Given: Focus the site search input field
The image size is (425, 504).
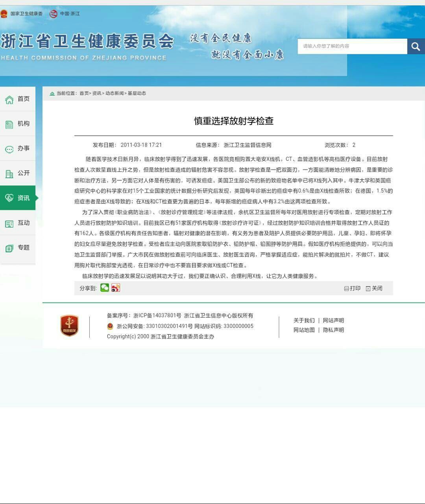Looking at the screenshot, I should pos(352,46).
